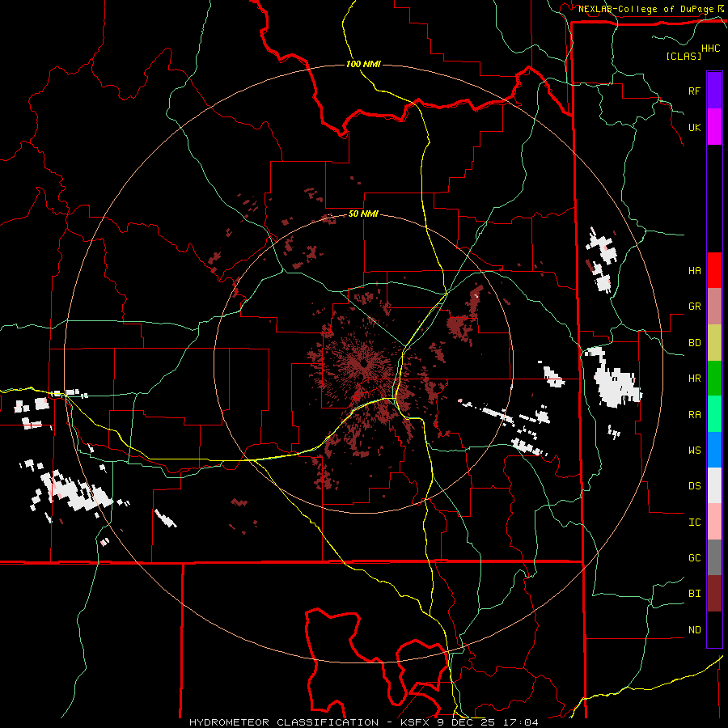
Task: Pick the HR green legend swatch
Action: (x=714, y=379)
